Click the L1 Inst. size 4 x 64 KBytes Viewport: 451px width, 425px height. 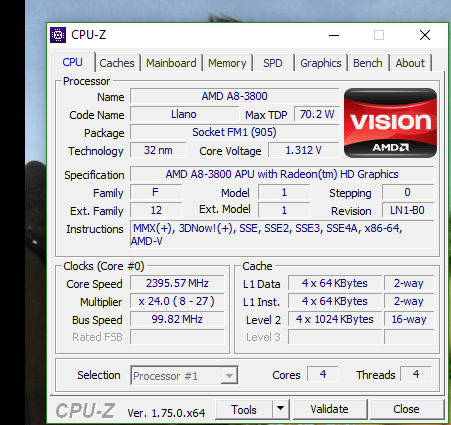click(335, 301)
